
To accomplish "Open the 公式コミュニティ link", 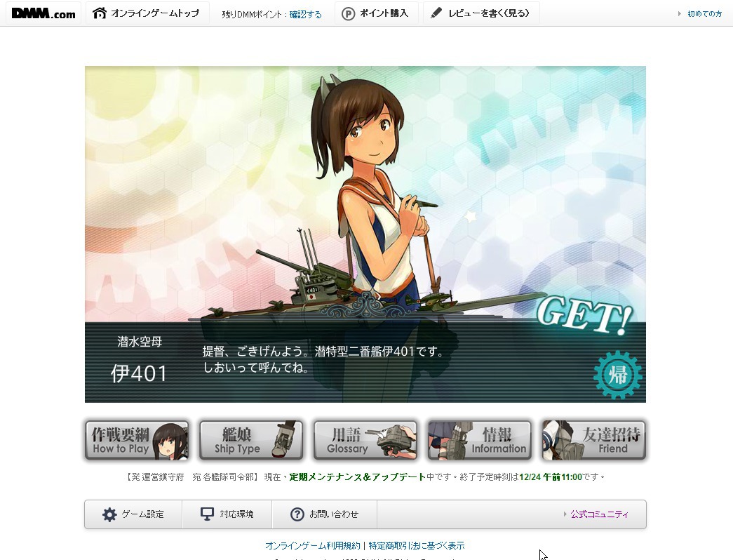I will coord(599,514).
